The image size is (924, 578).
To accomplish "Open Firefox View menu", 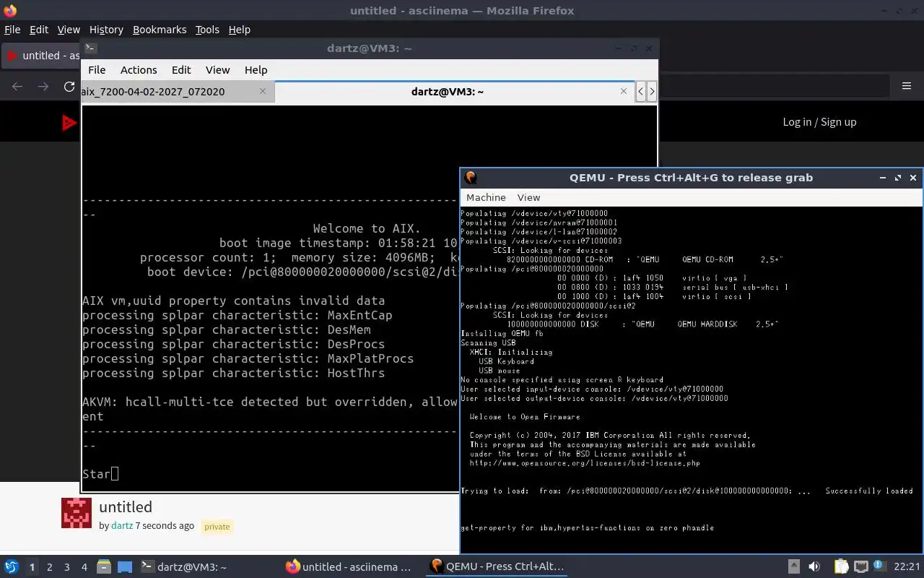I will click(69, 30).
